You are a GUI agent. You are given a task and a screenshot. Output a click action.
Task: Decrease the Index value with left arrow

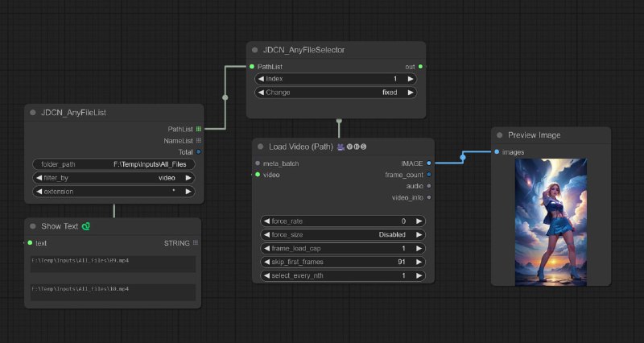261,79
